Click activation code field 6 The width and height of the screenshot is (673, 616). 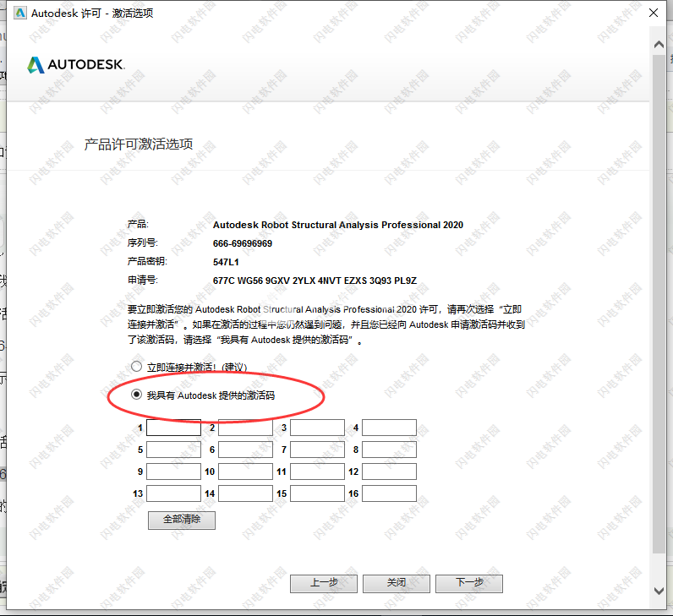[245, 450]
